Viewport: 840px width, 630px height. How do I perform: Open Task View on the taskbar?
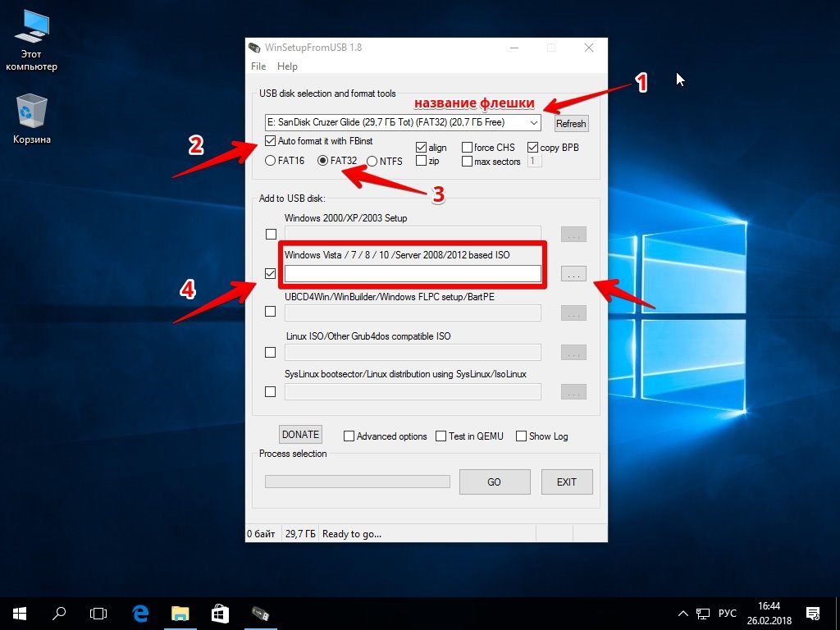(x=98, y=614)
